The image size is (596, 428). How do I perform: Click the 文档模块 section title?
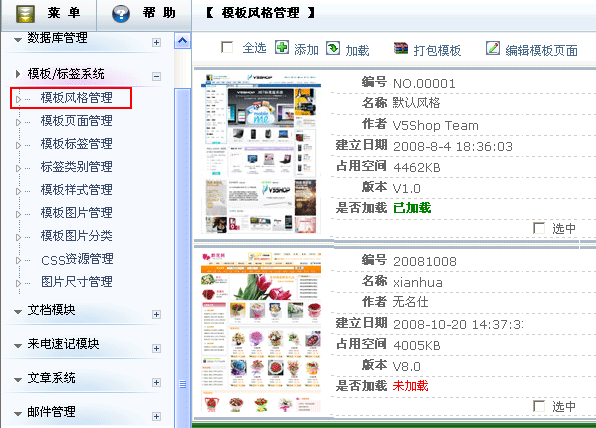51,310
